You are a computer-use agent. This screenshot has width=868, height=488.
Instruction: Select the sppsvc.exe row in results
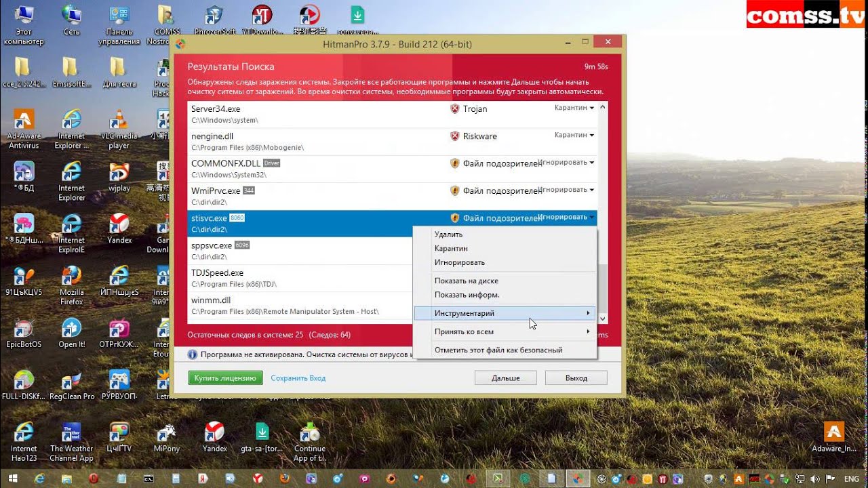pyautogui.click(x=300, y=251)
